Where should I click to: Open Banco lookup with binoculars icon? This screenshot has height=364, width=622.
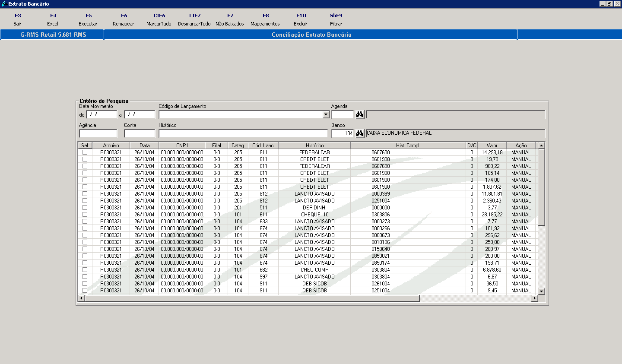(x=359, y=133)
